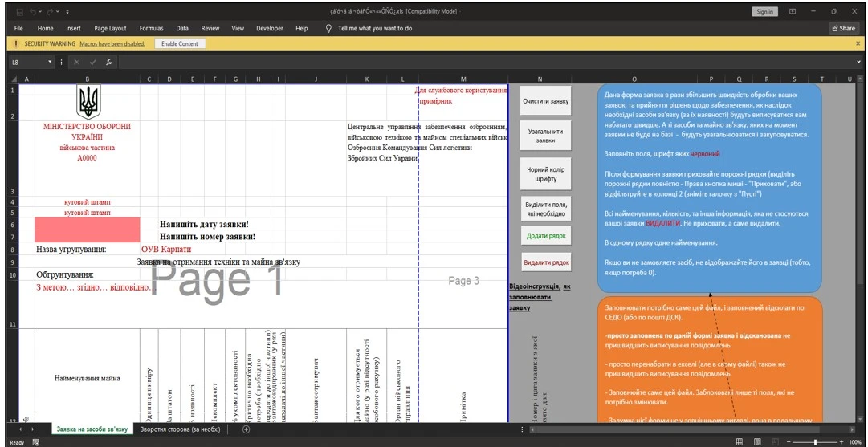Click the Enter checkmark icon in formula bar
Screen dimensions: 868x447
[x=92, y=63]
